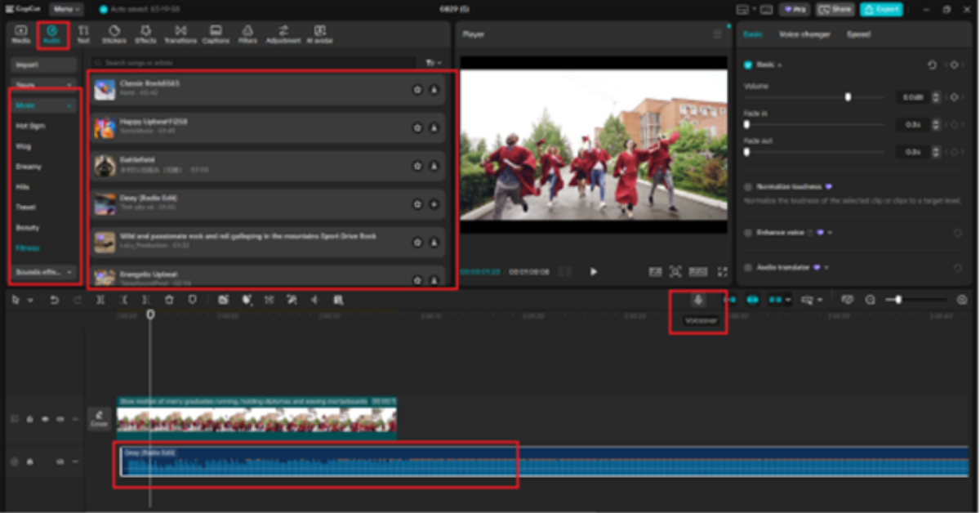Open the Player panel hamburger menu

click(x=717, y=34)
